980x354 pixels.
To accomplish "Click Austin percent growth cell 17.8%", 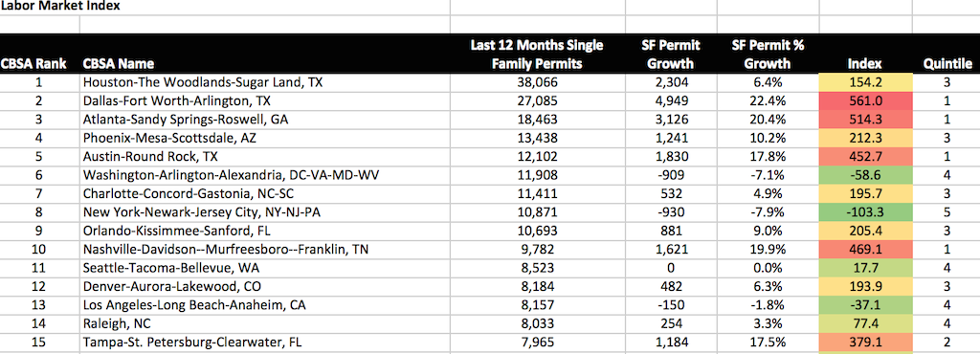I will (x=768, y=157).
